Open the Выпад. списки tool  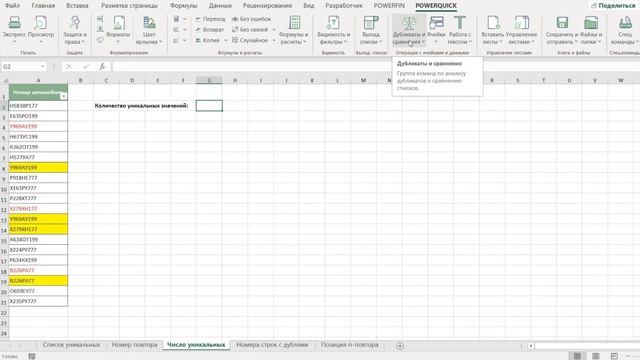click(371, 30)
